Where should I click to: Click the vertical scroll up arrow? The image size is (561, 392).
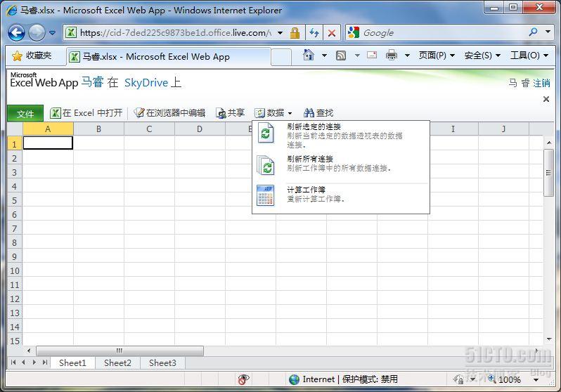(x=549, y=143)
